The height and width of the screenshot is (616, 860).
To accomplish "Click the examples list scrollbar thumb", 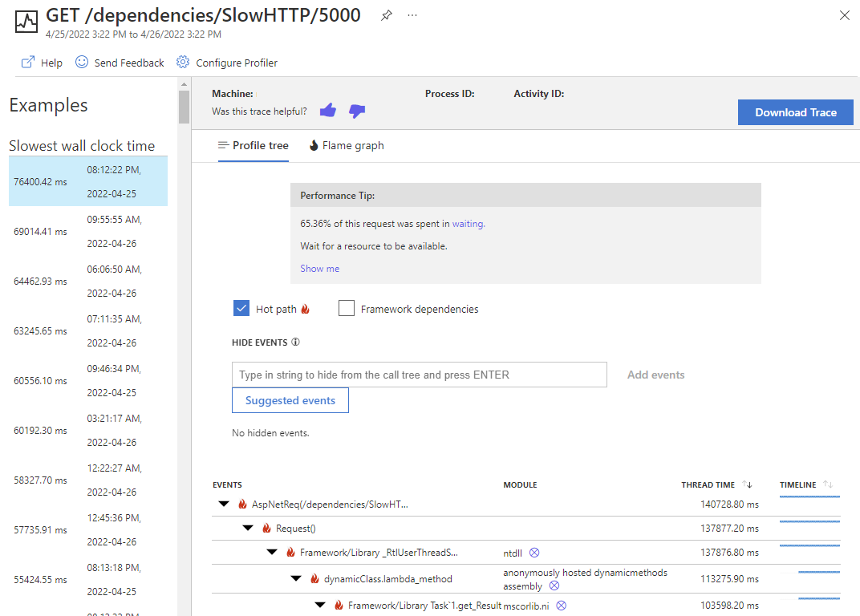I will tap(184, 107).
